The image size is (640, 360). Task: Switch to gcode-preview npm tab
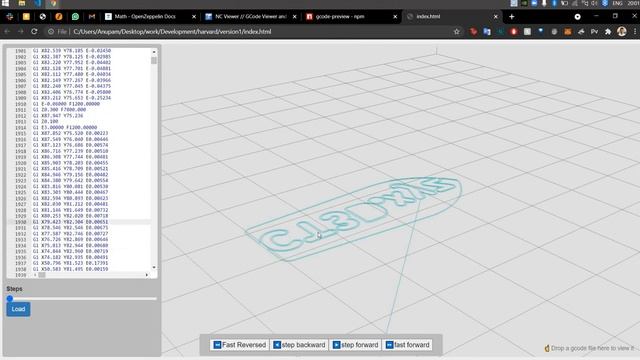pos(351,16)
